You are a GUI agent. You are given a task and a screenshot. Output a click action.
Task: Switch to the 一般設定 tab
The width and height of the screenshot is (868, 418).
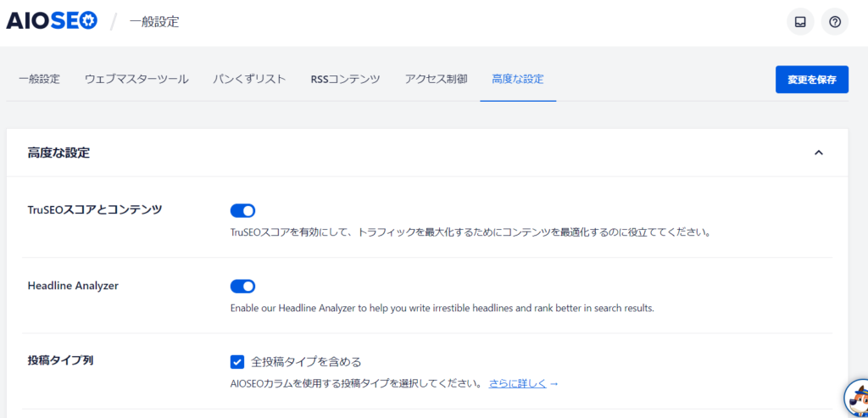tap(39, 79)
